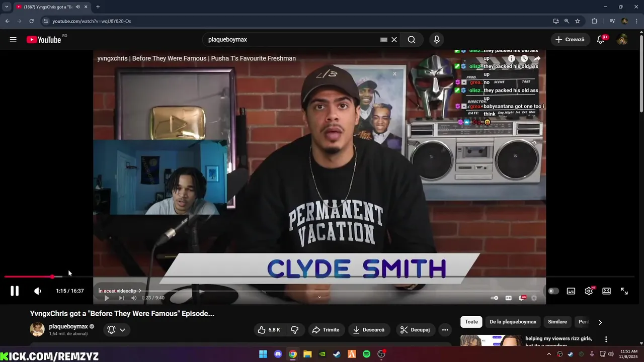Open the YouTube hamburger guide menu
The height and width of the screenshot is (362, 644).
(x=13, y=40)
